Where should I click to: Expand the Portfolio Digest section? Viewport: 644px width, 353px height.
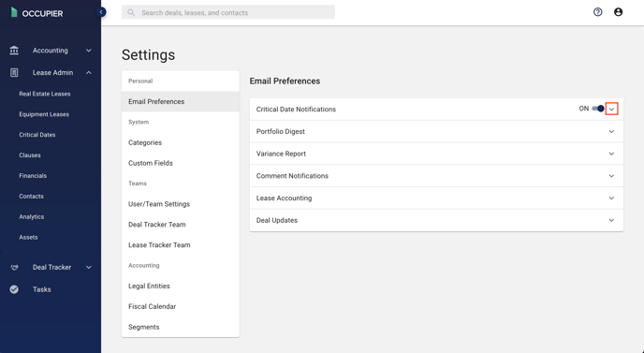(436, 131)
